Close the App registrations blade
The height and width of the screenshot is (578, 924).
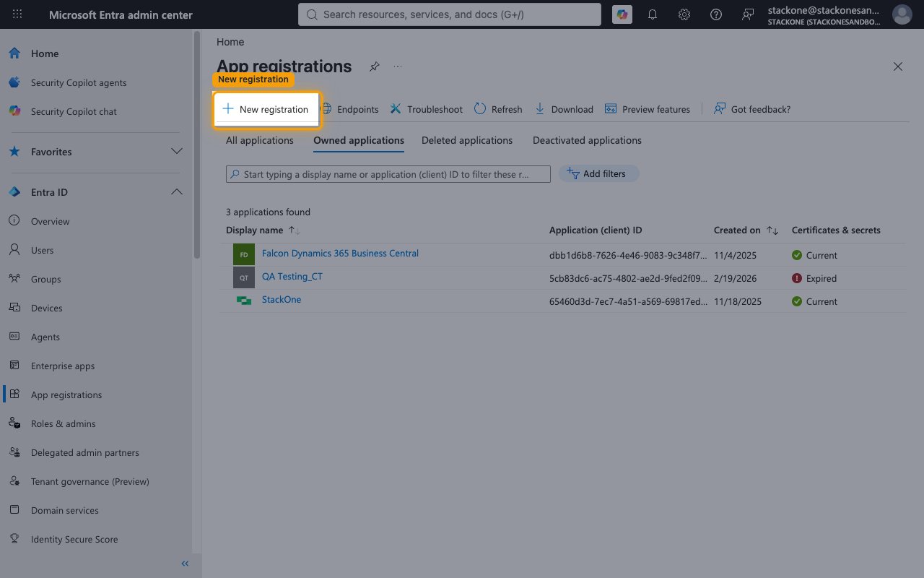click(x=898, y=66)
